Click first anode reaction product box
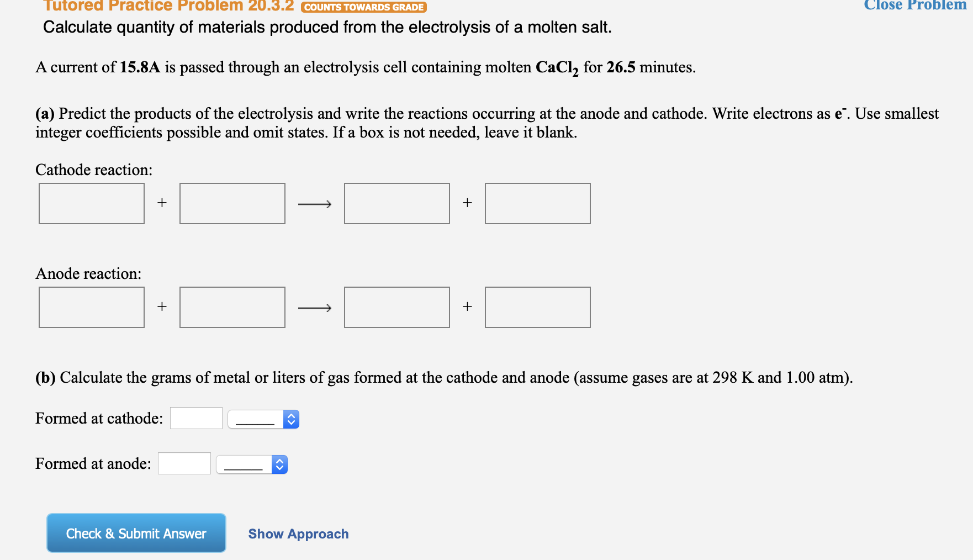Viewport: 973px width, 560px height. [x=396, y=307]
